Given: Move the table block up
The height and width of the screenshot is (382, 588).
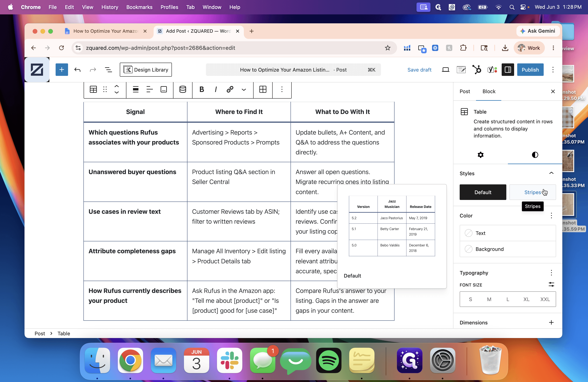Looking at the screenshot, I should click(117, 86).
